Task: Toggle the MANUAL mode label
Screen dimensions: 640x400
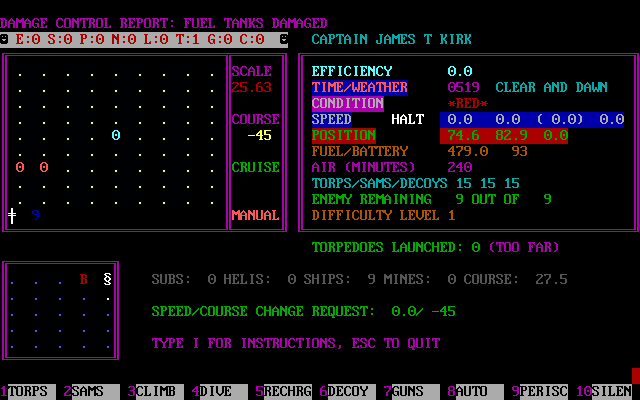Action: pyautogui.click(x=255, y=215)
